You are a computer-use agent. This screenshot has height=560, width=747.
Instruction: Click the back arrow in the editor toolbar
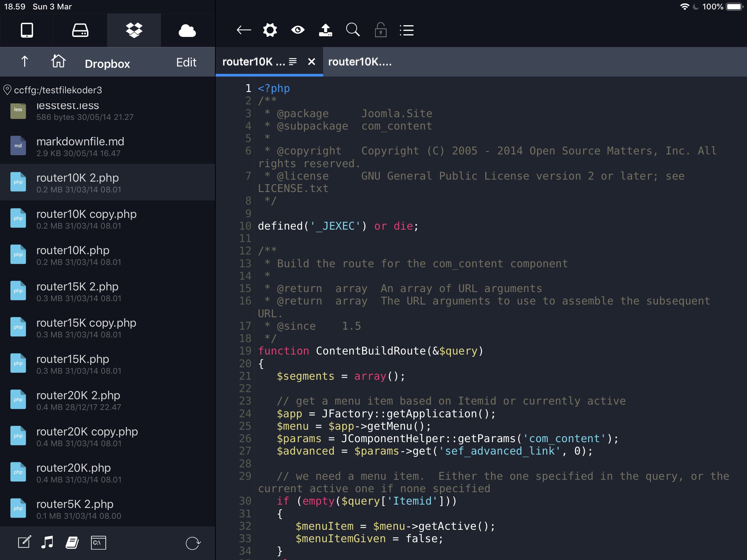(244, 30)
